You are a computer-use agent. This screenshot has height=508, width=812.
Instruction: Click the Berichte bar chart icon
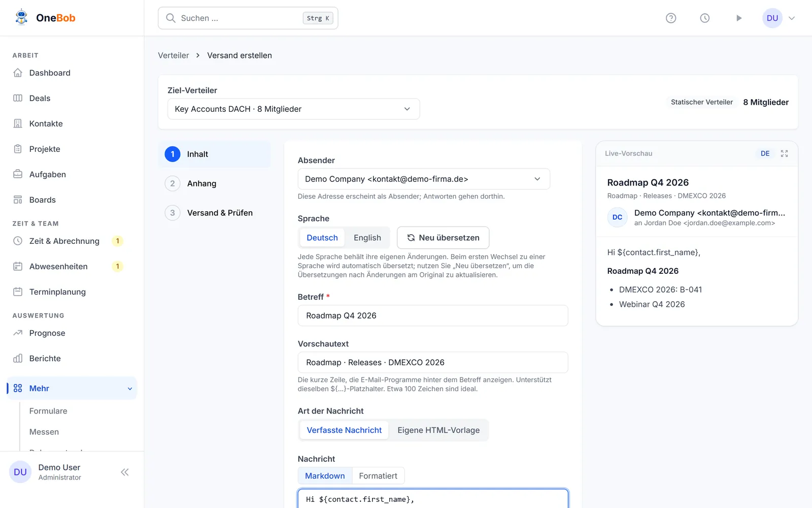click(x=18, y=358)
